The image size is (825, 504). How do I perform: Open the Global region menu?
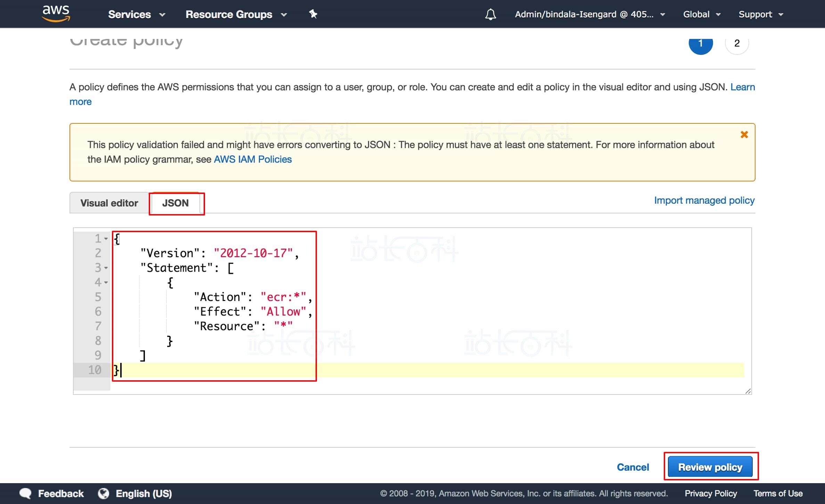702,15
